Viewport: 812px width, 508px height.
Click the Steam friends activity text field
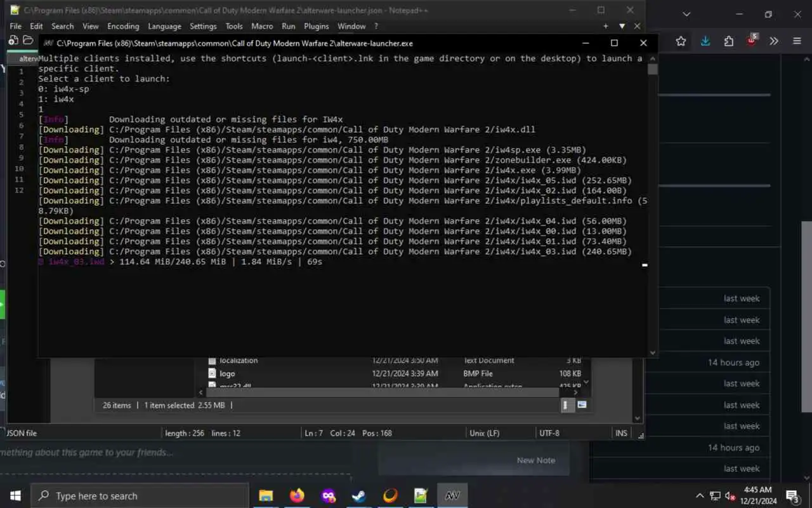pyautogui.click(x=174, y=453)
